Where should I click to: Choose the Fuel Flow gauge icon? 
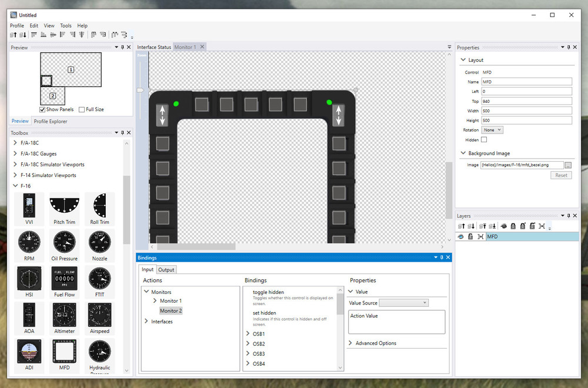tap(64, 282)
